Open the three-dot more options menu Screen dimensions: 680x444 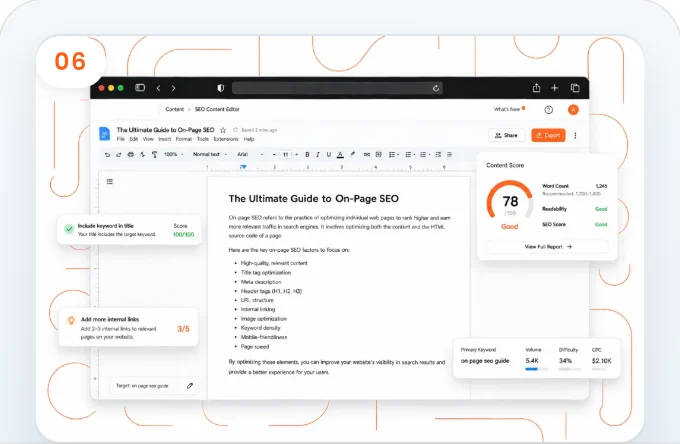575,135
